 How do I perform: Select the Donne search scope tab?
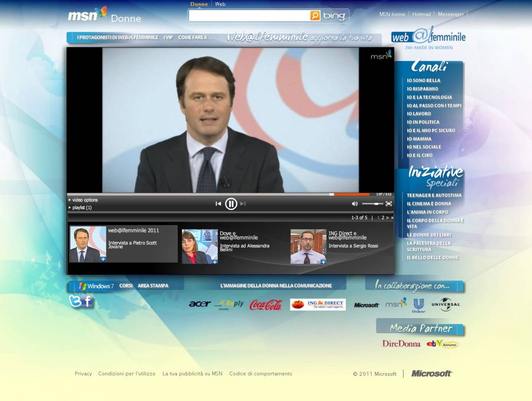[199, 4]
